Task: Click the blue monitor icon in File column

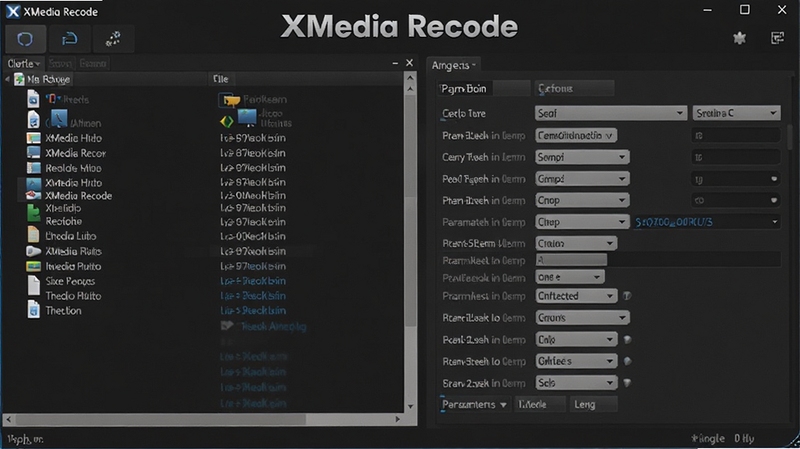Action: 247,117
